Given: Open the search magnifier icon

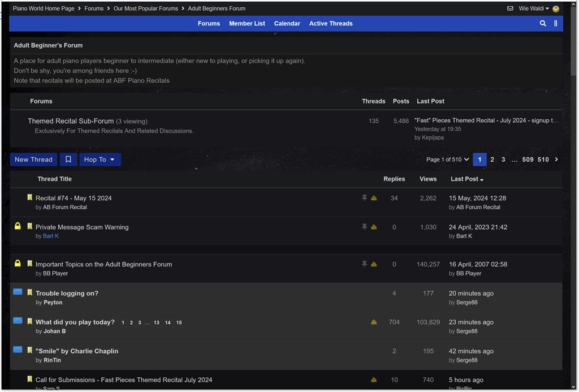Looking at the screenshot, I should click(x=543, y=23).
